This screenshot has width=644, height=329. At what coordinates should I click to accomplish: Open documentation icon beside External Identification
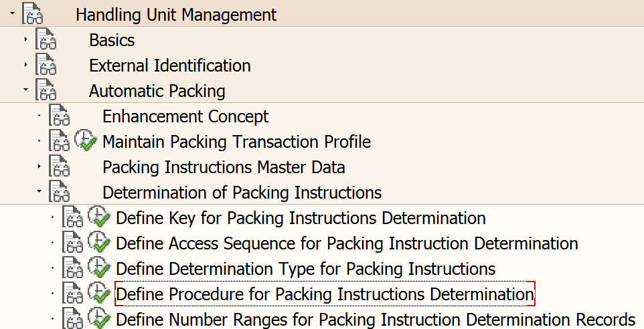pyautogui.click(x=46, y=65)
